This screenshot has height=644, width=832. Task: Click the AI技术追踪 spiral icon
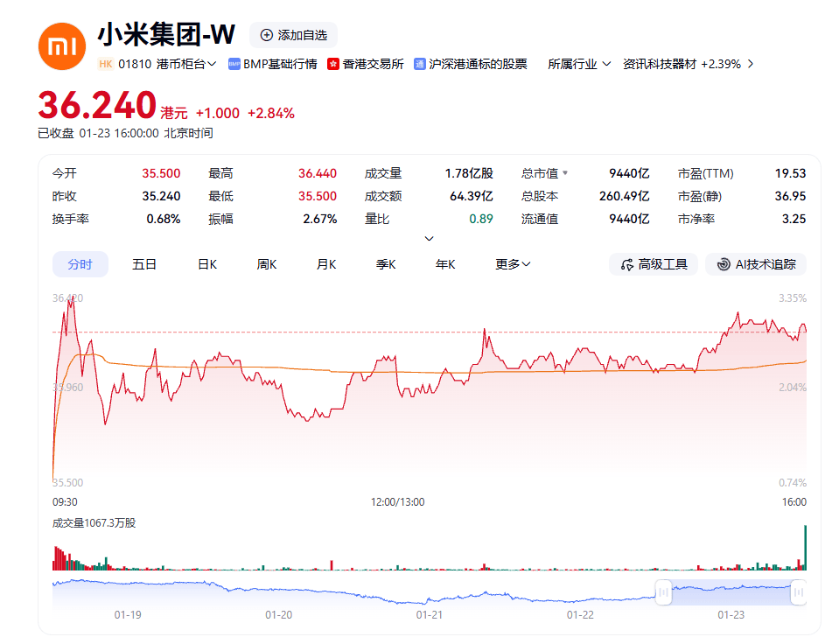tap(725, 264)
